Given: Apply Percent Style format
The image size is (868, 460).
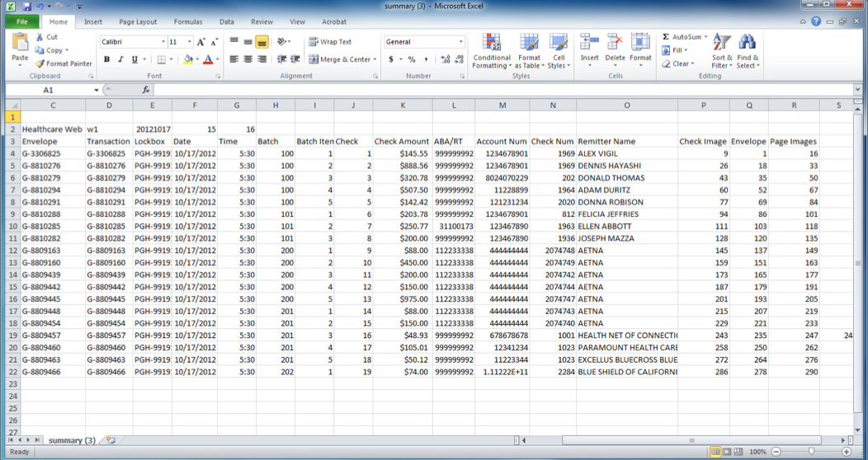Looking at the screenshot, I should point(412,59).
